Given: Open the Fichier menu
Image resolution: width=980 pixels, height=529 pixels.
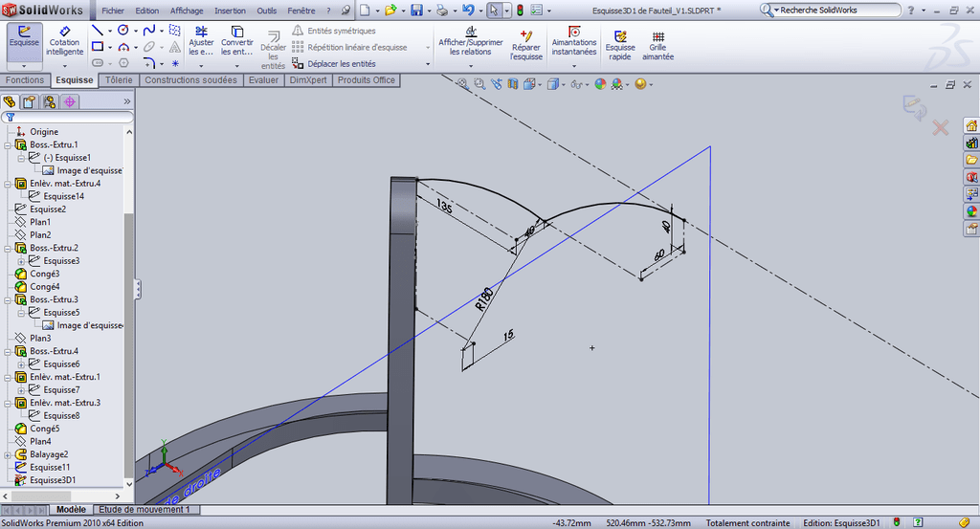Looking at the screenshot, I should click(x=113, y=11).
